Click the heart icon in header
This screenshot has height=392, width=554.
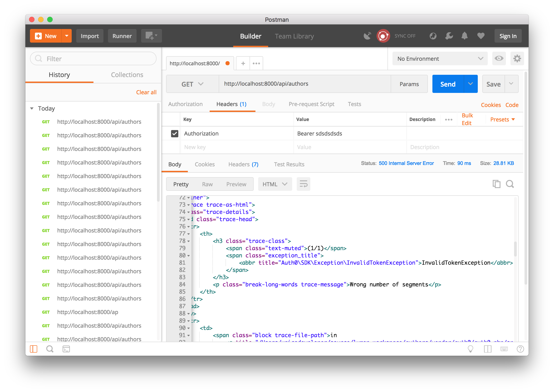[480, 36]
